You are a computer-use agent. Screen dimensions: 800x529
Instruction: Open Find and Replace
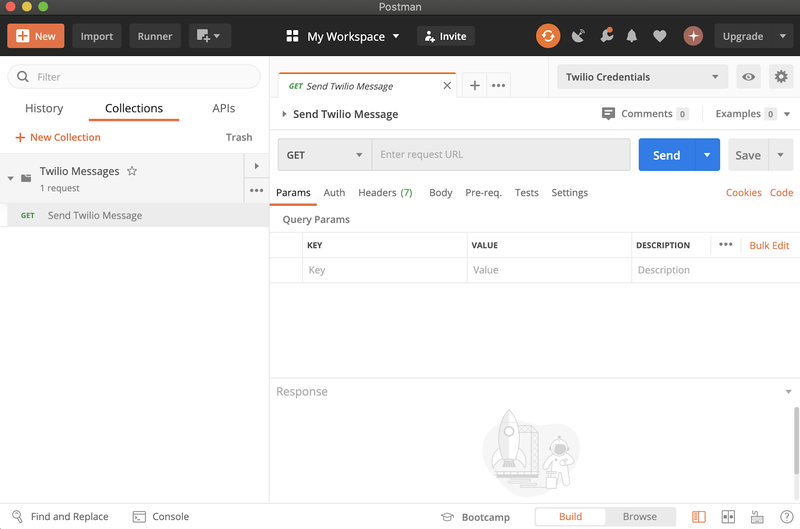pyautogui.click(x=59, y=517)
